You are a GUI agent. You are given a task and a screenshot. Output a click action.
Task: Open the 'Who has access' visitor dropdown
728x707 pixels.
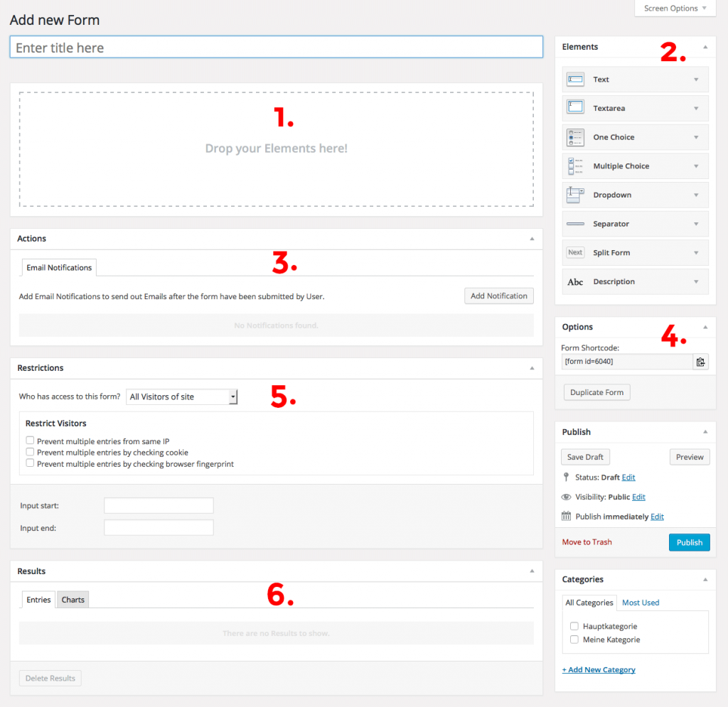181,396
